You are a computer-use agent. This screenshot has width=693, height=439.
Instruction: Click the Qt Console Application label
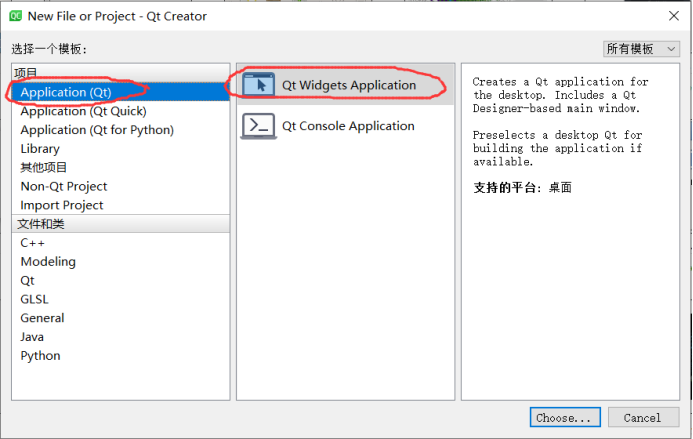click(348, 126)
